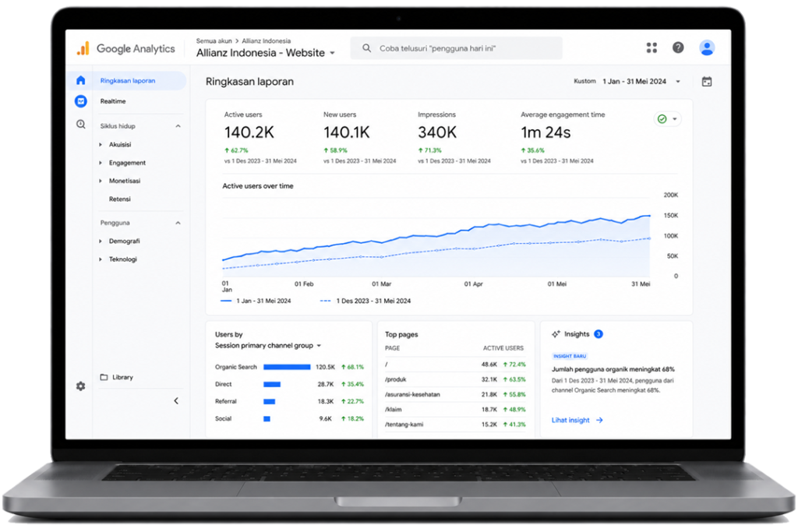Click the Direct channel blue bar
798x532 pixels.
click(272, 385)
